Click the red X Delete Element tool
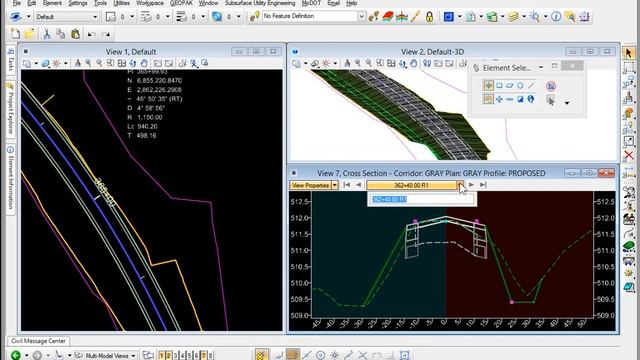 click(x=629, y=155)
